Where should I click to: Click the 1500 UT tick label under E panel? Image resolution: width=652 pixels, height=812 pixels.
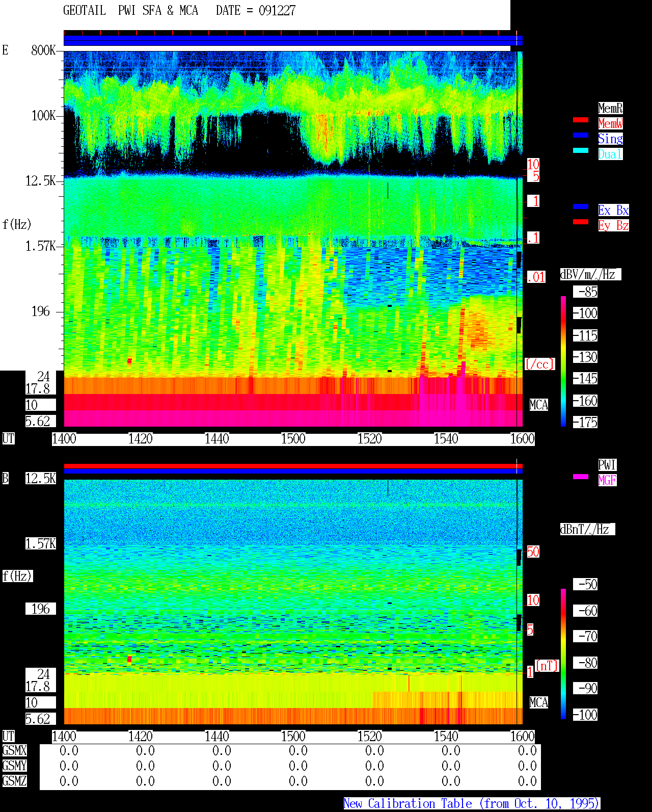tap(293, 439)
